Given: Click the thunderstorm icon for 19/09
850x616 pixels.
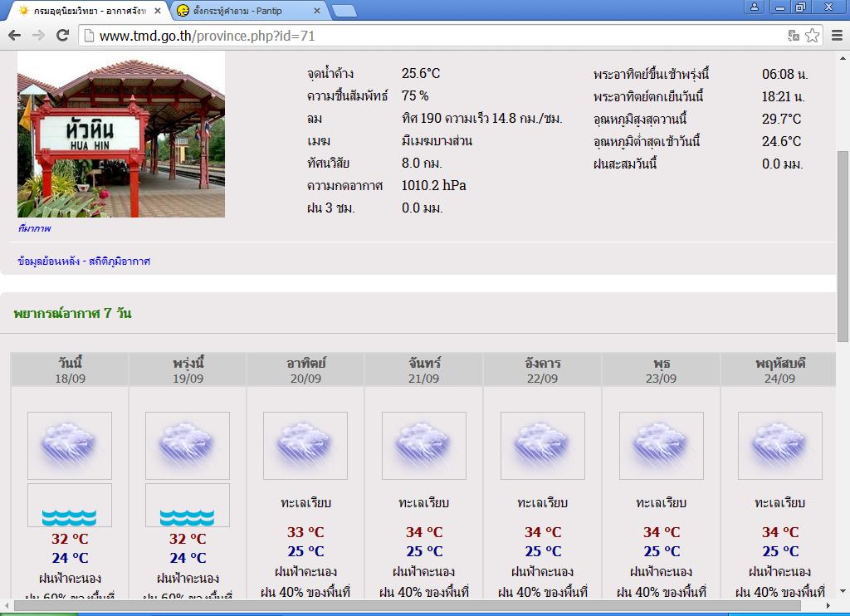Looking at the screenshot, I should (x=188, y=446).
